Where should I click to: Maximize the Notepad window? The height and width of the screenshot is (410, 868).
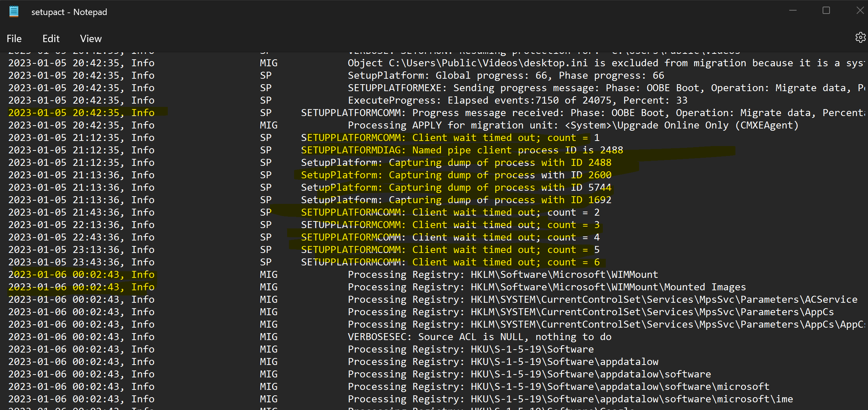826,11
